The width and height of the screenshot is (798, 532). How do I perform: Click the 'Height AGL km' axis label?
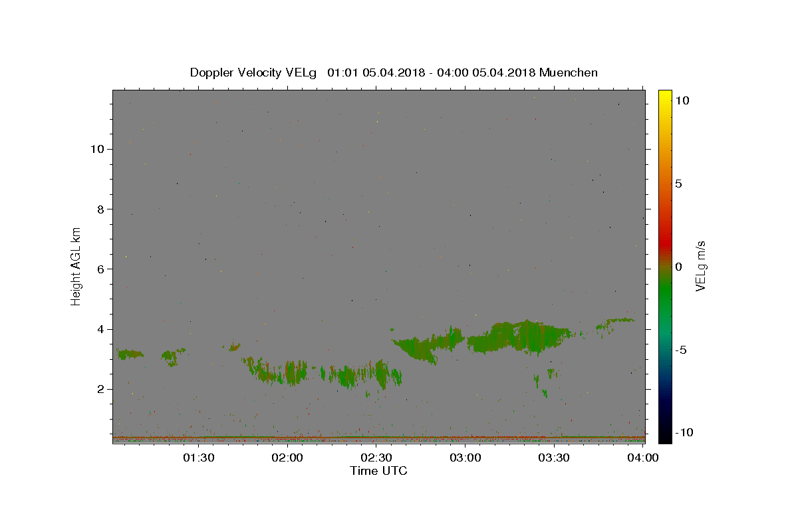[x=76, y=265]
